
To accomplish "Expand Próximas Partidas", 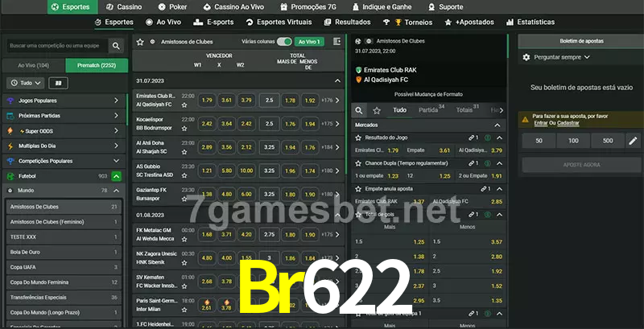I will point(116,116).
